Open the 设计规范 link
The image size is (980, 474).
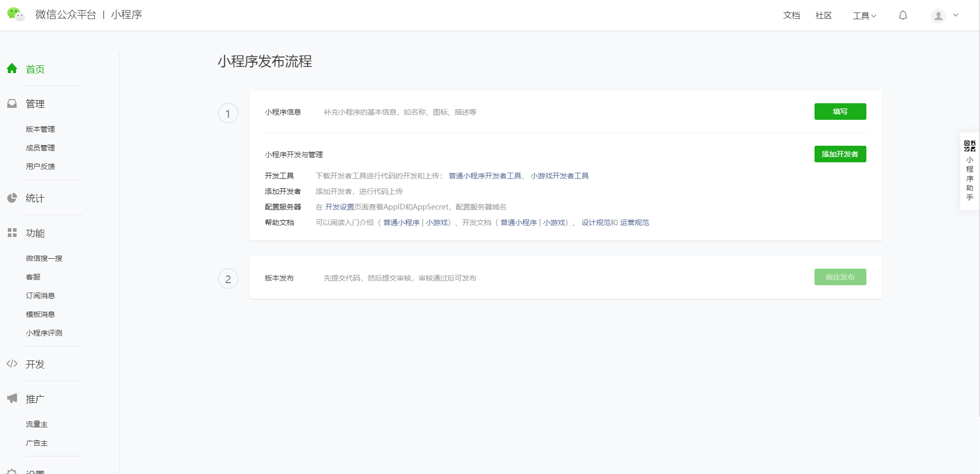point(596,222)
